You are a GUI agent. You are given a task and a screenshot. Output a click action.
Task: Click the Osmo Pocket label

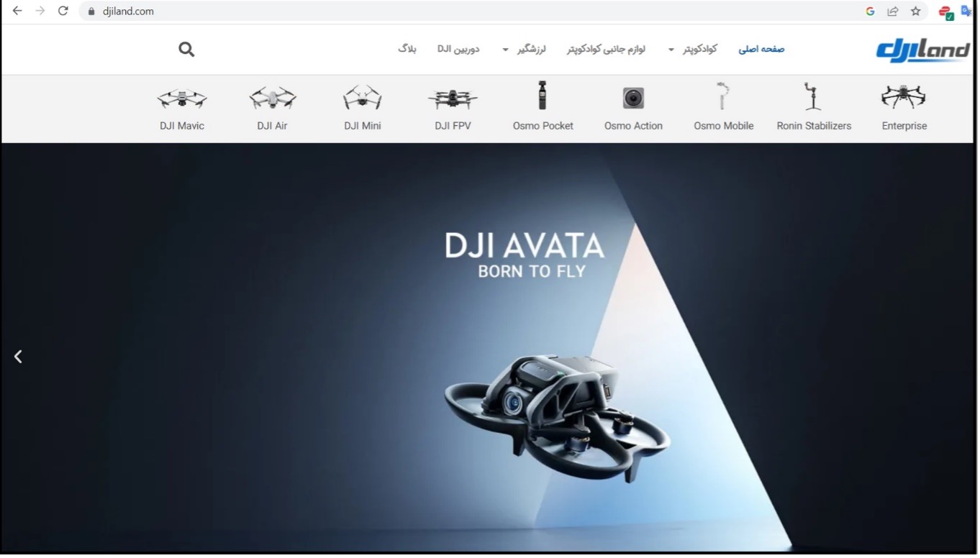pos(543,126)
